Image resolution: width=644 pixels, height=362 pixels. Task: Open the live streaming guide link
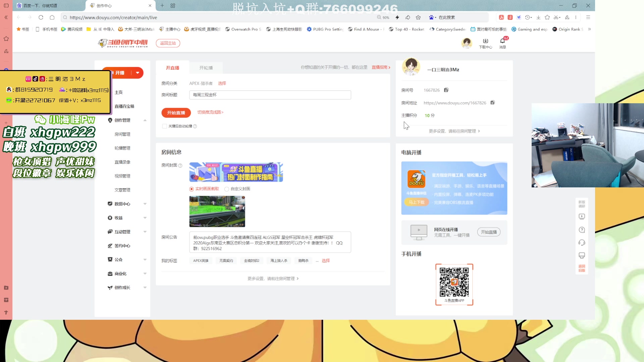[x=381, y=67]
